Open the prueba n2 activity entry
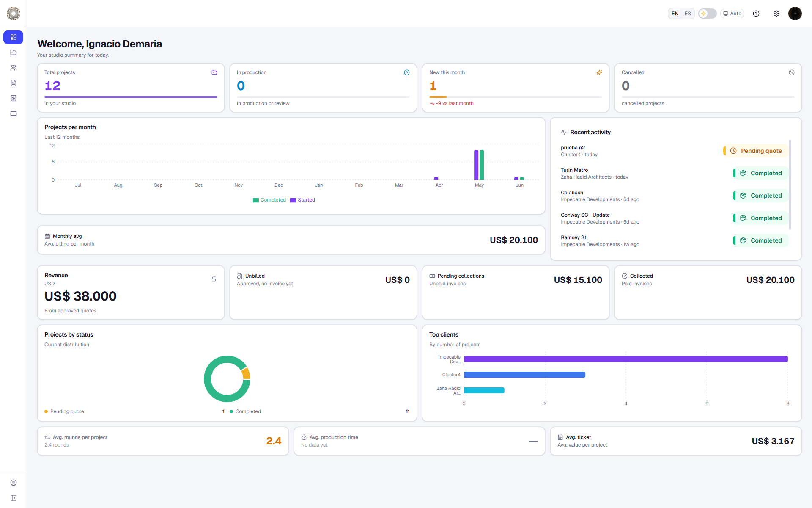 675,151
